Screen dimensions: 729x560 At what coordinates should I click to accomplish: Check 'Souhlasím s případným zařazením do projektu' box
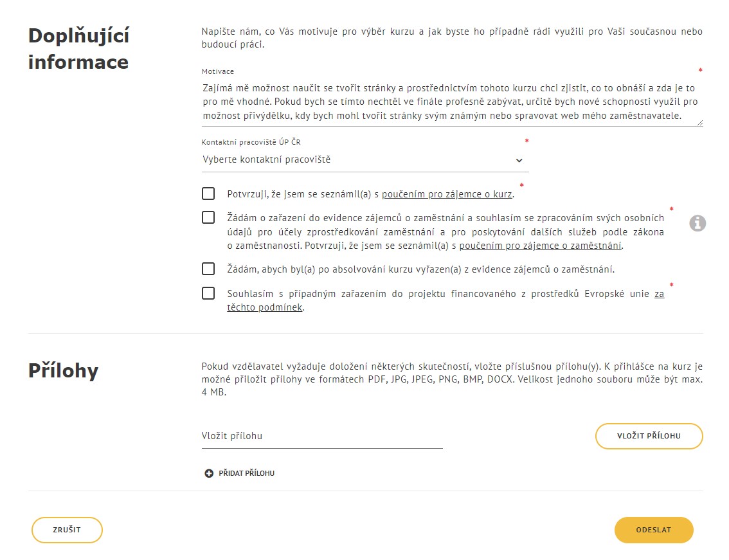point(208,293)
